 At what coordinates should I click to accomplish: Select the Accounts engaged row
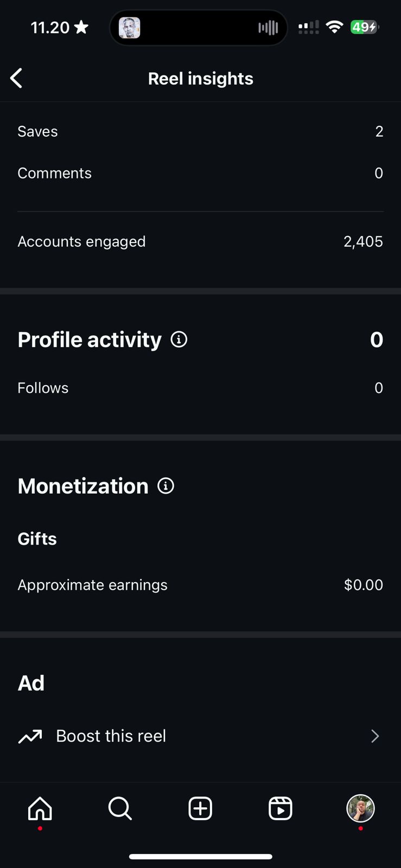pyautogui.click(x=200, y=241)
